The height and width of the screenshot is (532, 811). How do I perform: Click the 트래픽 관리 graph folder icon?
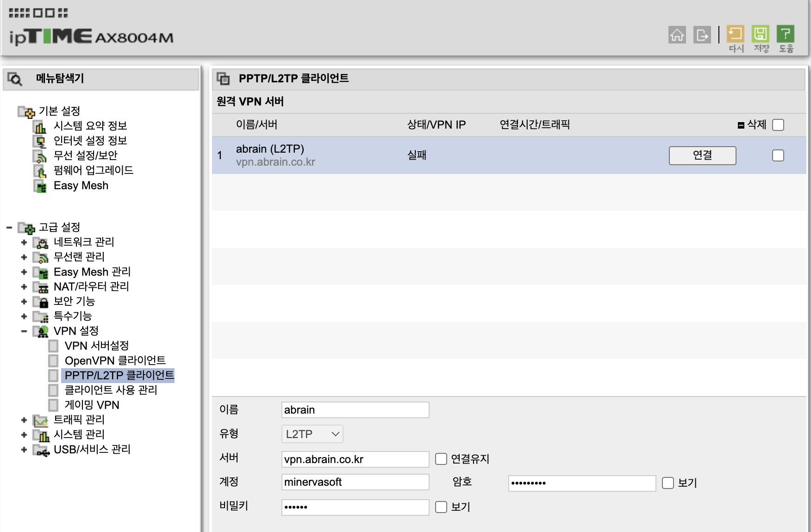41,420
